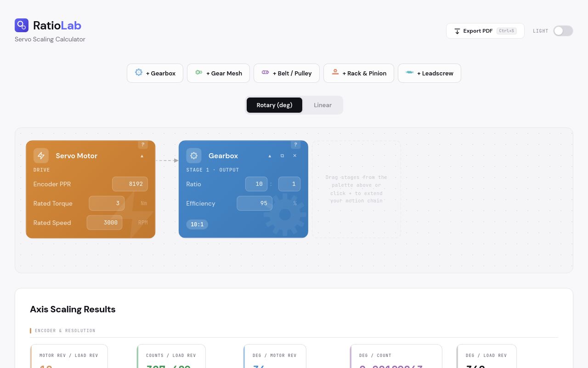Edit the Ratio output value 1
Screen dimensions: 588x368
pyautogui.click(x=289, y=184)
